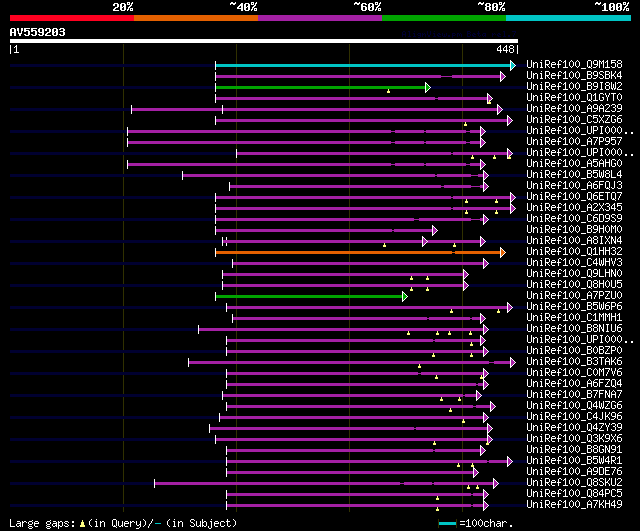Click the cyan alignment bar of UniRef100_Q9M158
This screenshot has height=531, width=640.
click(363, 65)
